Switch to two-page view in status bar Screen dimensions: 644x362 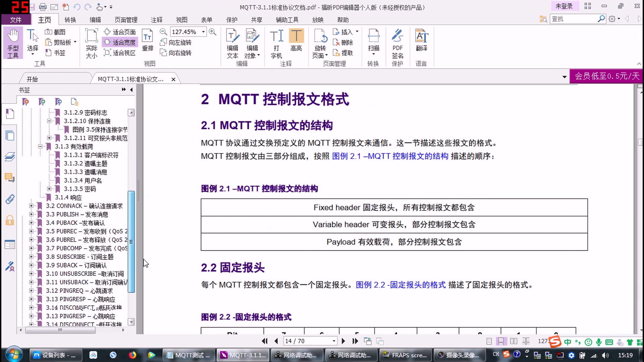514,341
